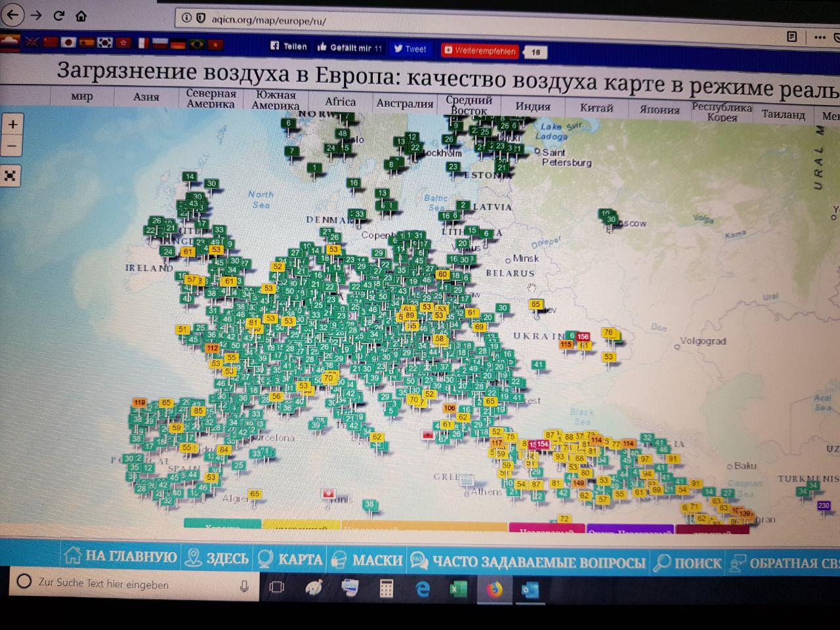Open the Австралия region tab
This screenshot has height=630, width=840.
tap(405, 103)
